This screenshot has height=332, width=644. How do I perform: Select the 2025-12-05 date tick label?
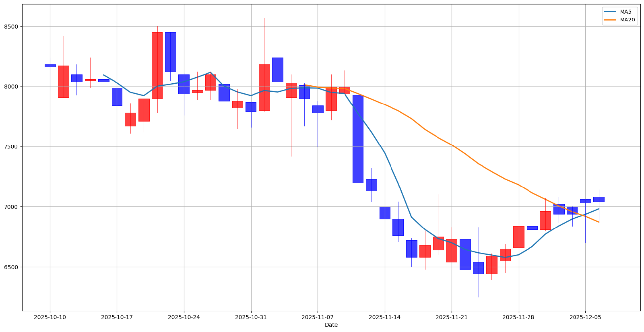point(585,317)
